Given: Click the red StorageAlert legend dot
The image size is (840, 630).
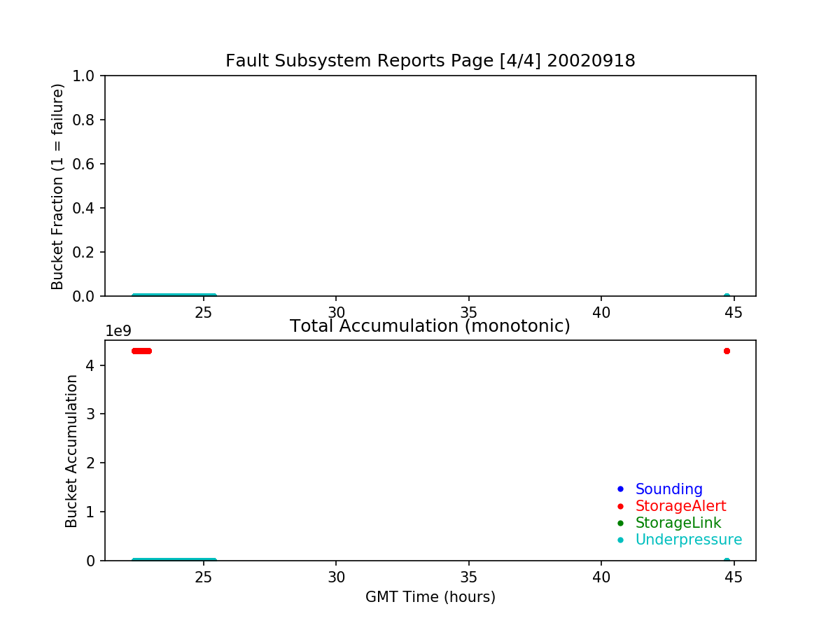Looking at the screenshot, I should tap(619, 506).
